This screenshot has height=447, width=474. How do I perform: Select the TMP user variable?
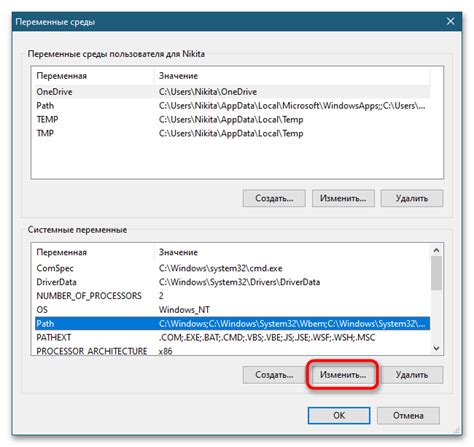click(232, 133)
